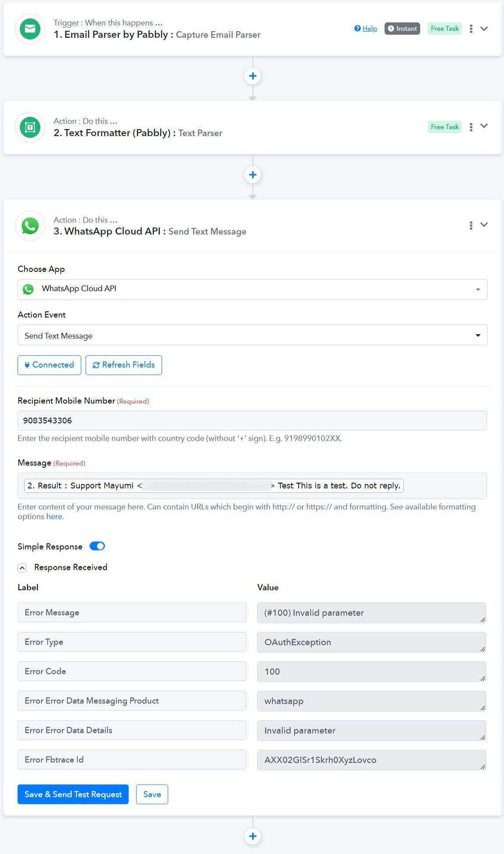
Task: Expand the Email Parser trigger step
Action: pyautogui.click(x=484, y=29)
